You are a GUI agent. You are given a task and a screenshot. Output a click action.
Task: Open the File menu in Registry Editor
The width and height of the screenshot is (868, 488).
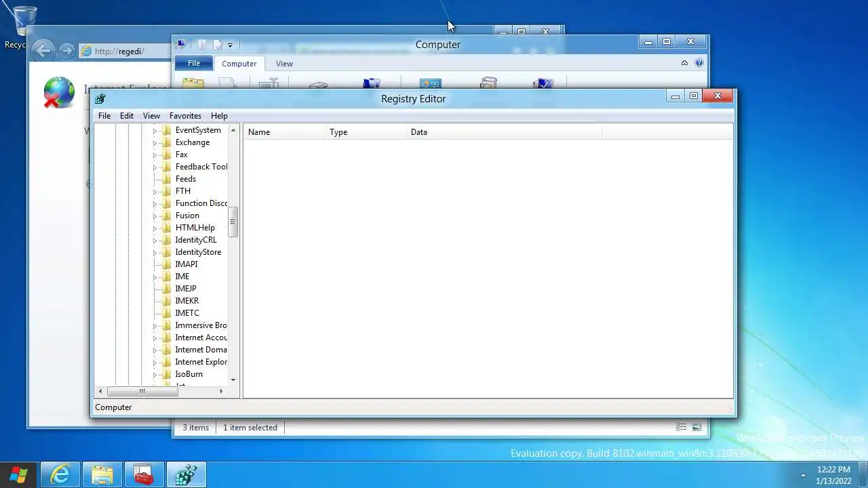coord(104,116)
